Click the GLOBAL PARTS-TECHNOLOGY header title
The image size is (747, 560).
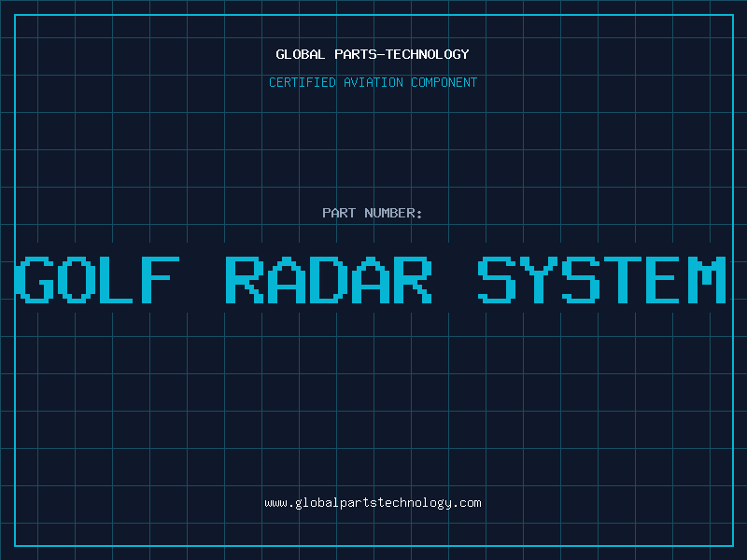pos(373,54)
